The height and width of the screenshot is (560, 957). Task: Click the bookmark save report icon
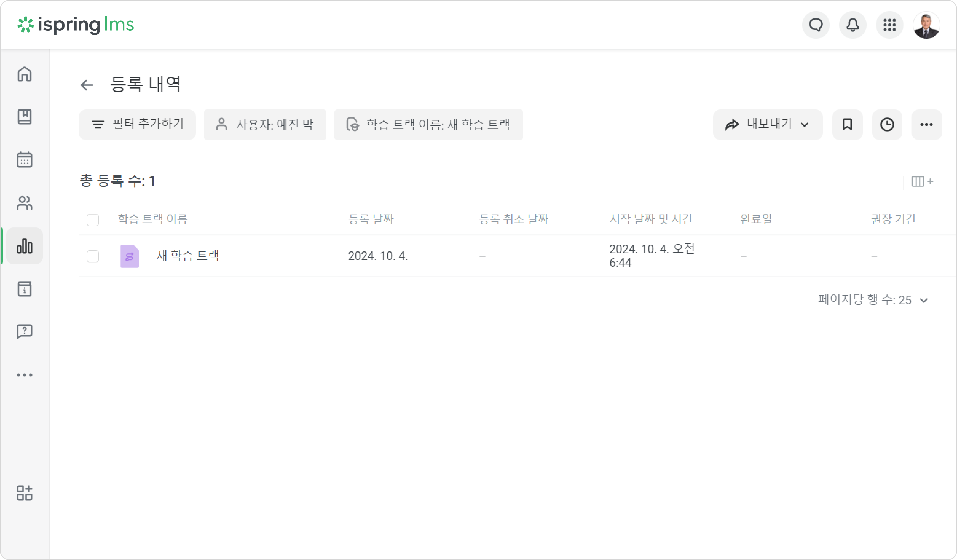[x=847, y=125]
